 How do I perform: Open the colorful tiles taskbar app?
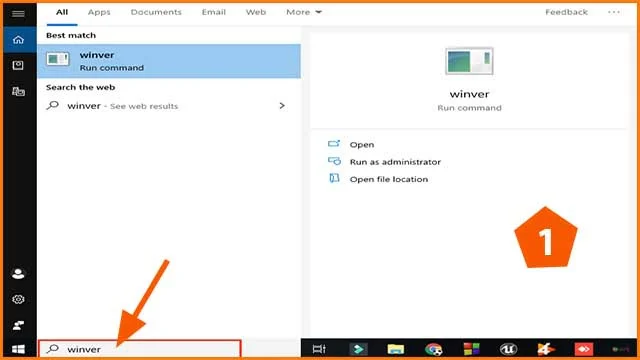[471, 349]
